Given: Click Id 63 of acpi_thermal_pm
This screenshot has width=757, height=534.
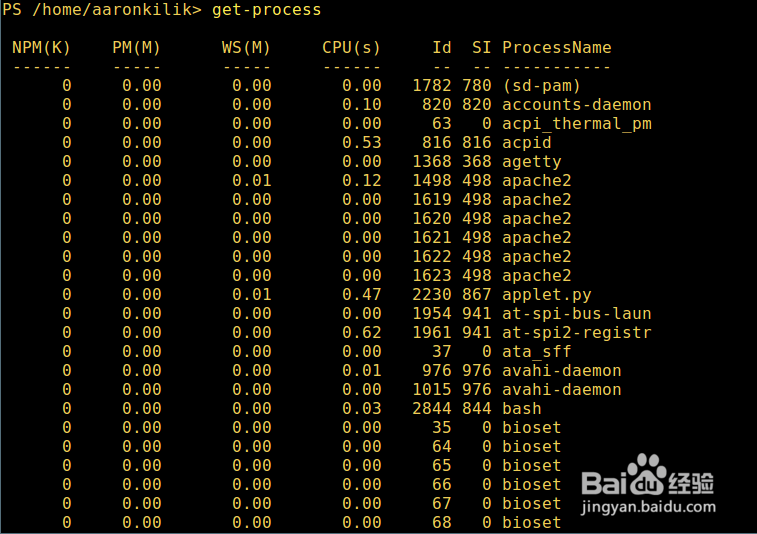Looking at the screenshot, I should 442,124.
